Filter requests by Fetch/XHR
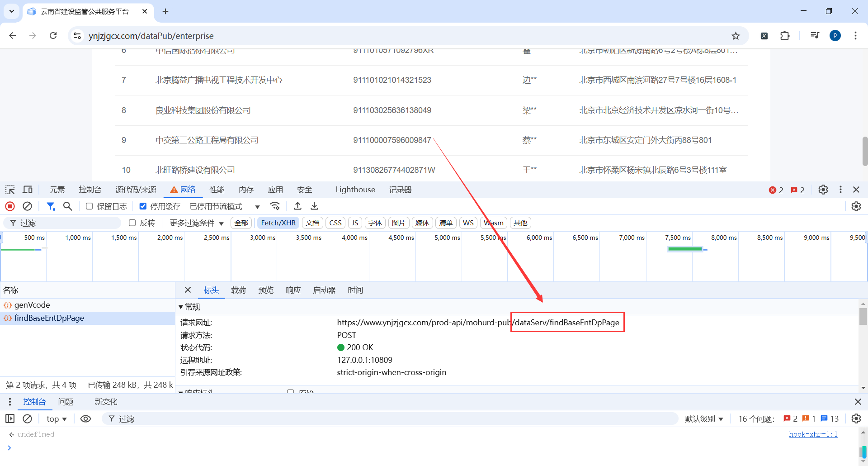The image size is (868, 466). [x=278, y=223]
